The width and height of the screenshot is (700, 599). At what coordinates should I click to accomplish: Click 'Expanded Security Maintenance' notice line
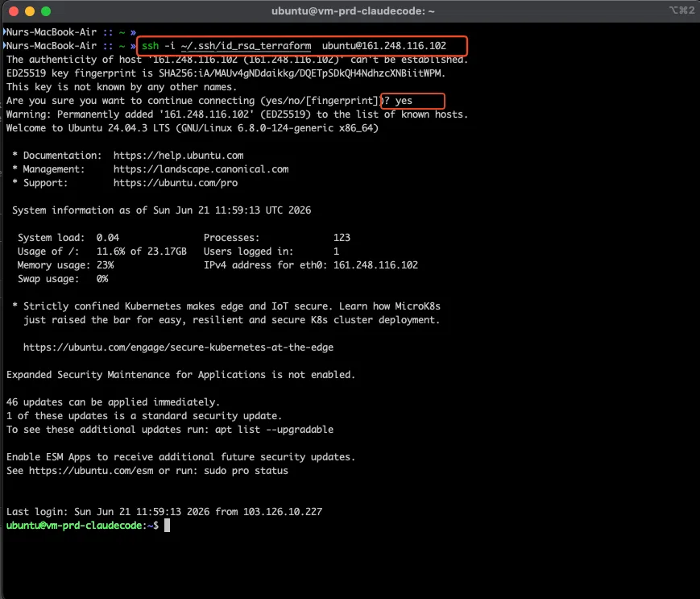(180, 375)
